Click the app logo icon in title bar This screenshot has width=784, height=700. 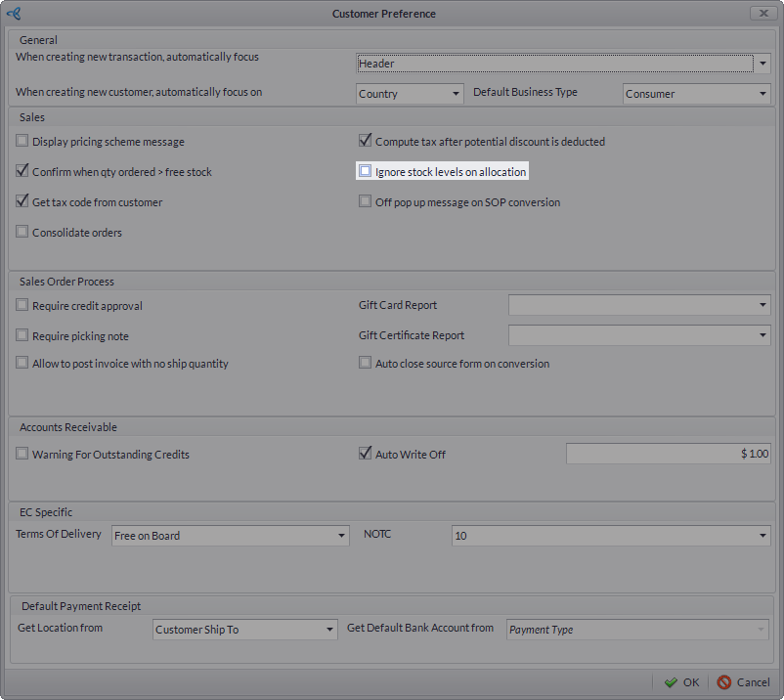pyautogui.click(x=14, y=14)
